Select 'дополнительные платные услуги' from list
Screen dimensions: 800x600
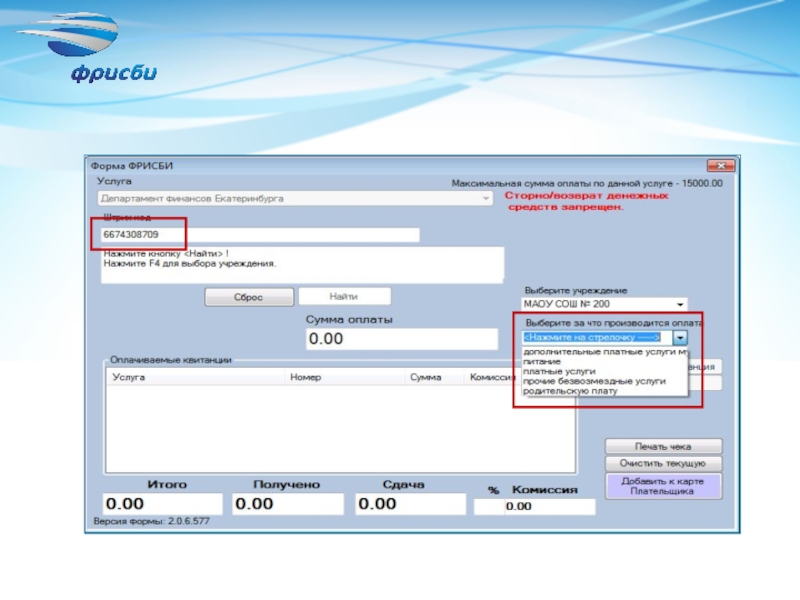click(605, 352)
